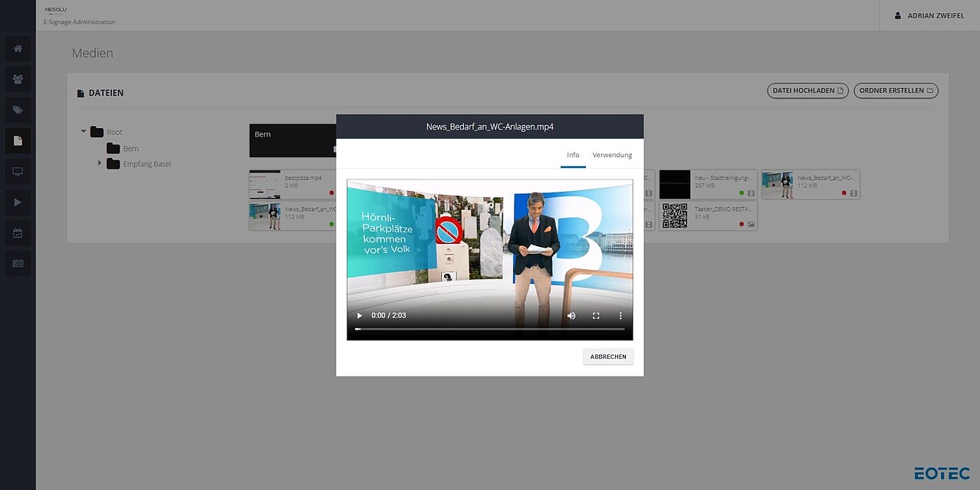Open the bestpizza.mp4 file thumbnail
Image resolution: width=980 pixels, height=490 pixels.
(265, 185)
